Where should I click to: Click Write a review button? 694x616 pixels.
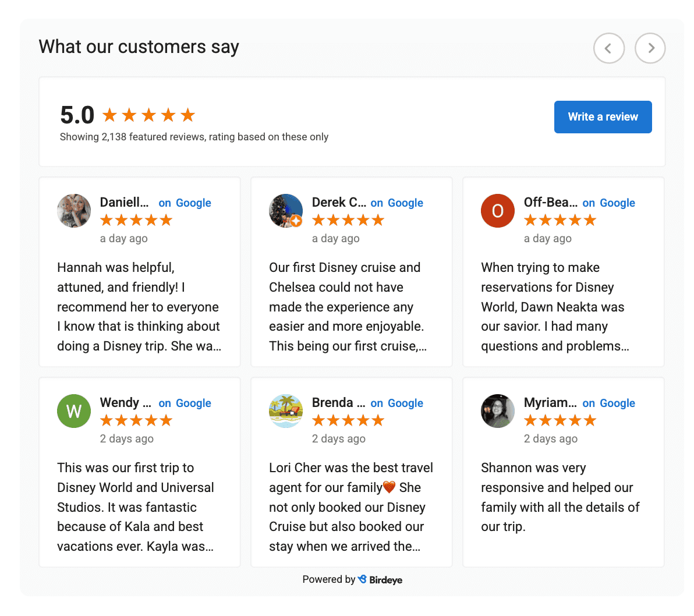coord(603,116)
